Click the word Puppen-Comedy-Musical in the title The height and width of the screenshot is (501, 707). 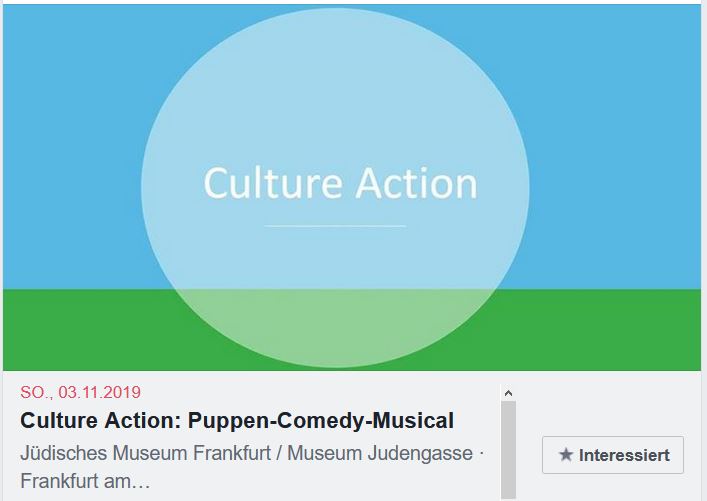click(x=322, y=420)
